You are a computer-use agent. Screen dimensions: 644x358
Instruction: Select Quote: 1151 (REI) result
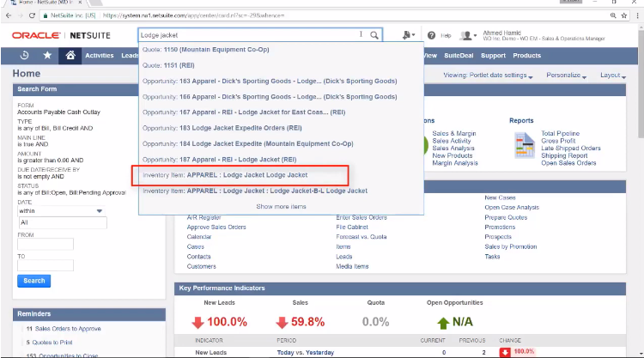168,65
